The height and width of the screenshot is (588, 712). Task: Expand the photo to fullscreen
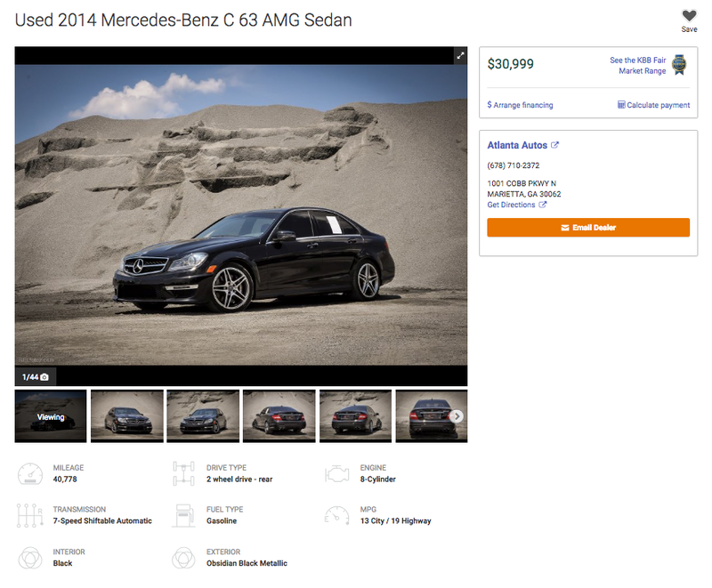(460, 55)
